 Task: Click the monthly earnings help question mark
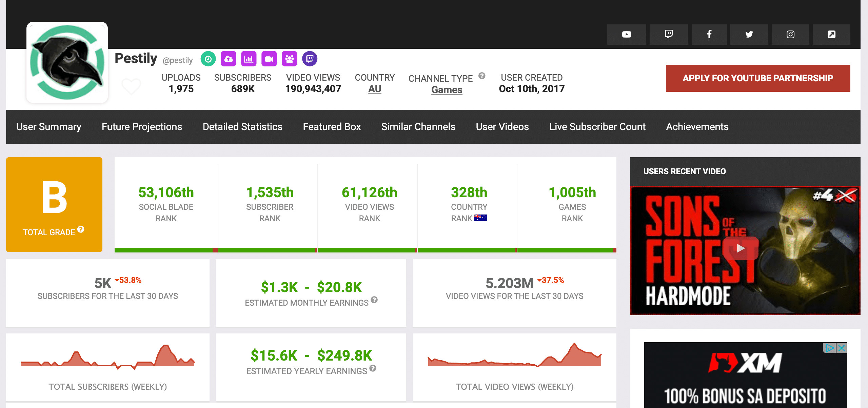coord(374,300)
